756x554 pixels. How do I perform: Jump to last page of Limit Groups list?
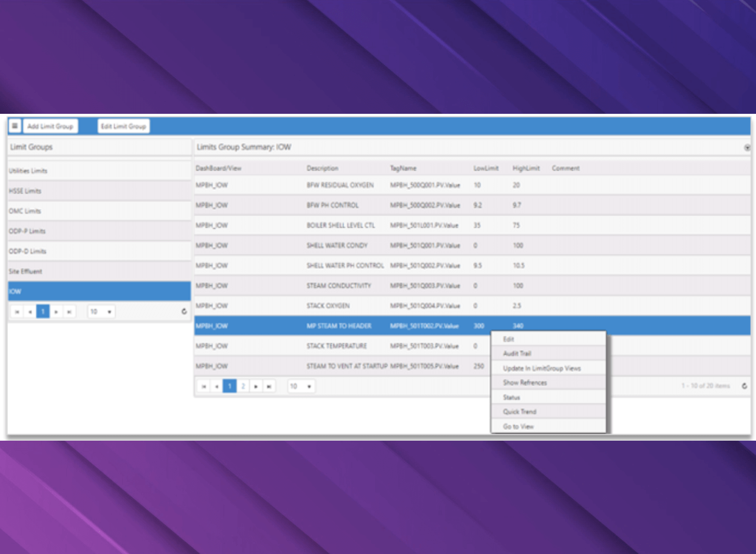coord(69,312)
